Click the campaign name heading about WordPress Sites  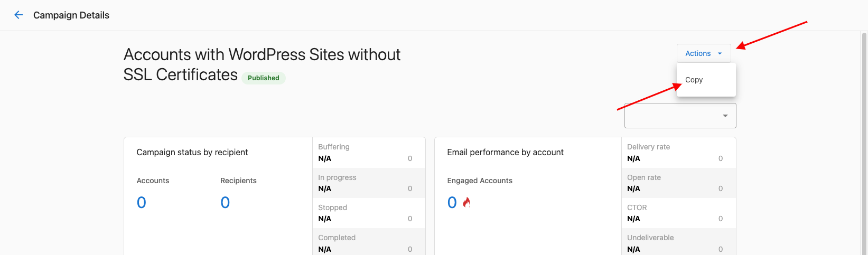tap(262, 64)
